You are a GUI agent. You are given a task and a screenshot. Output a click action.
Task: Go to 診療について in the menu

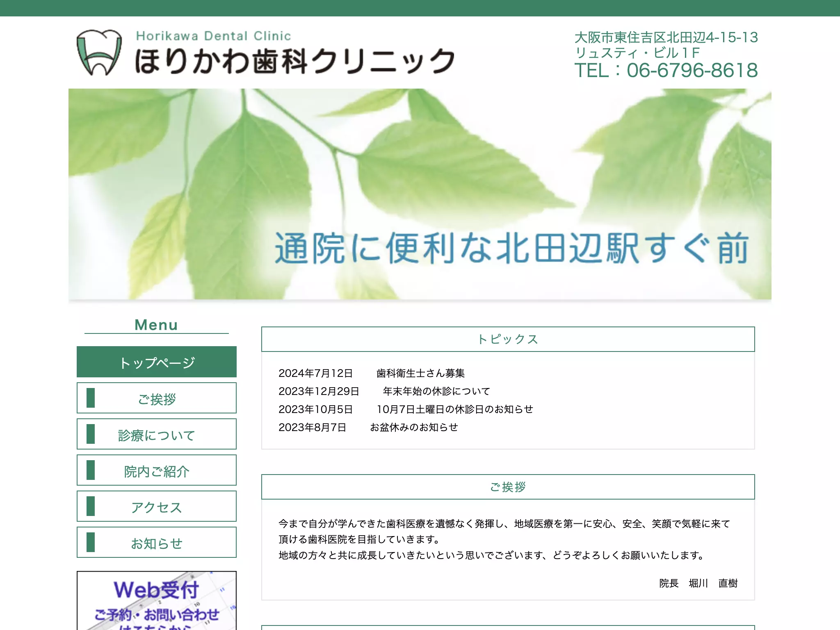(157, 434)
